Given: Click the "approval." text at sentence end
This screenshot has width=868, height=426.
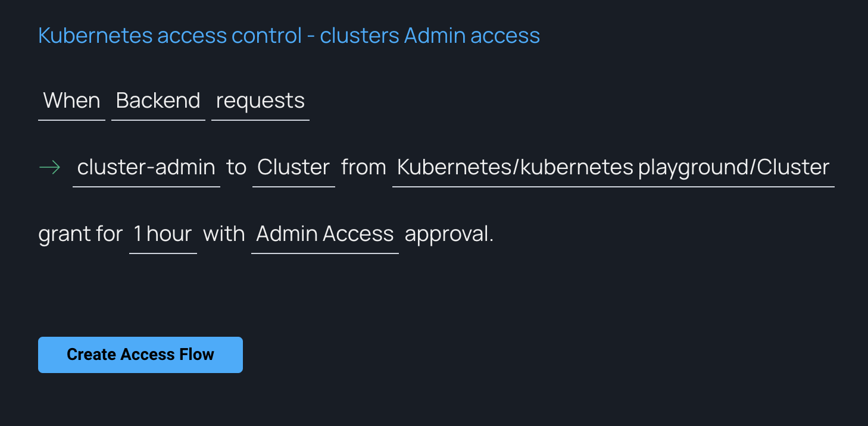Looking at the screenshot, I should coord(449,234).
